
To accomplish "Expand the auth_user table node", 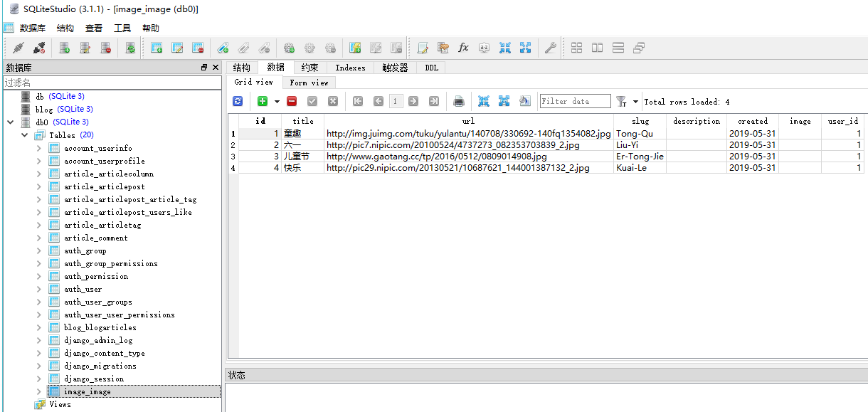I will [39, 289].
